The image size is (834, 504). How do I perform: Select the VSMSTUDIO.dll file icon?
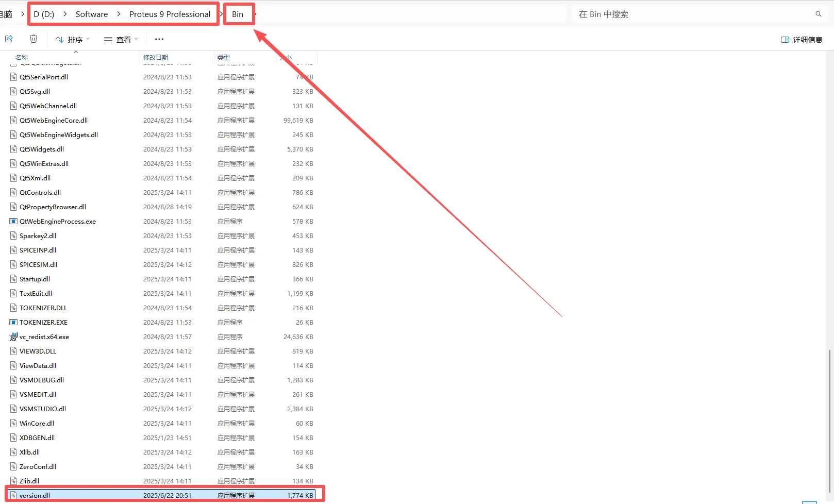(13, 409)
